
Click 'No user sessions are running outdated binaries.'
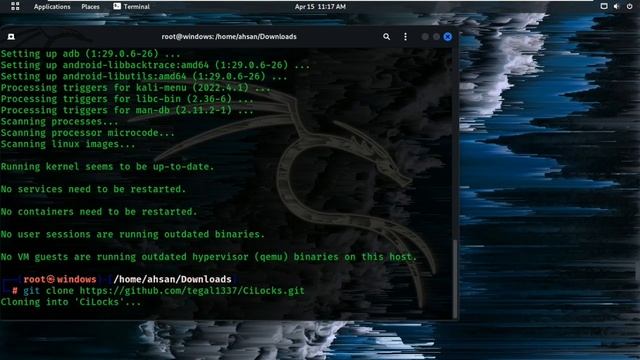point(133,234)
